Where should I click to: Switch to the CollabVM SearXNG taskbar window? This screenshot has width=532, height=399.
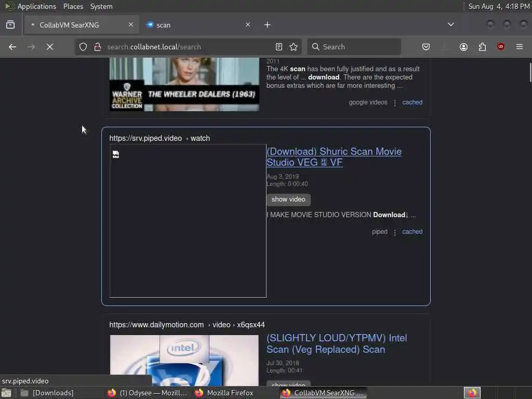[x=324, y=393]
